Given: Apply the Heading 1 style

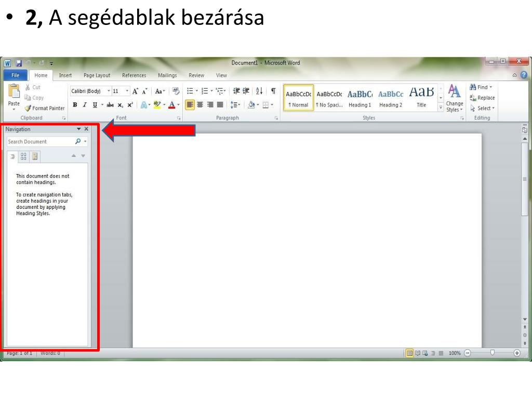Looking at the screenshot, I should (x=360, y=97).
